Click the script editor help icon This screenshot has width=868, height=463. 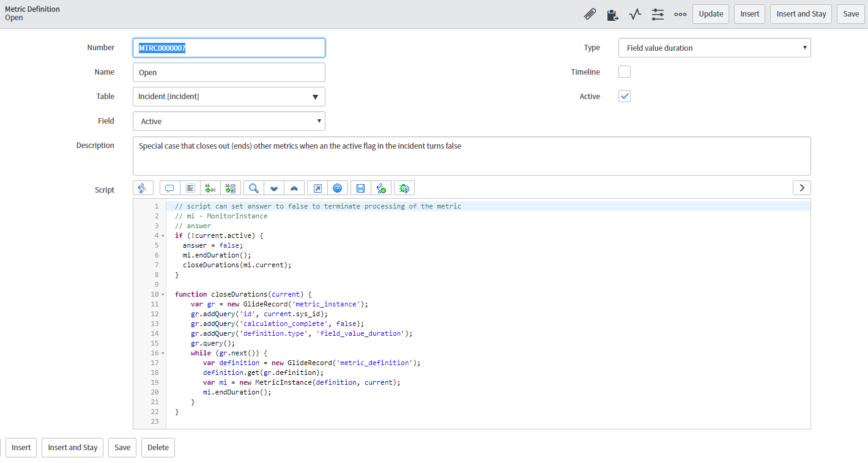[336, 188]
